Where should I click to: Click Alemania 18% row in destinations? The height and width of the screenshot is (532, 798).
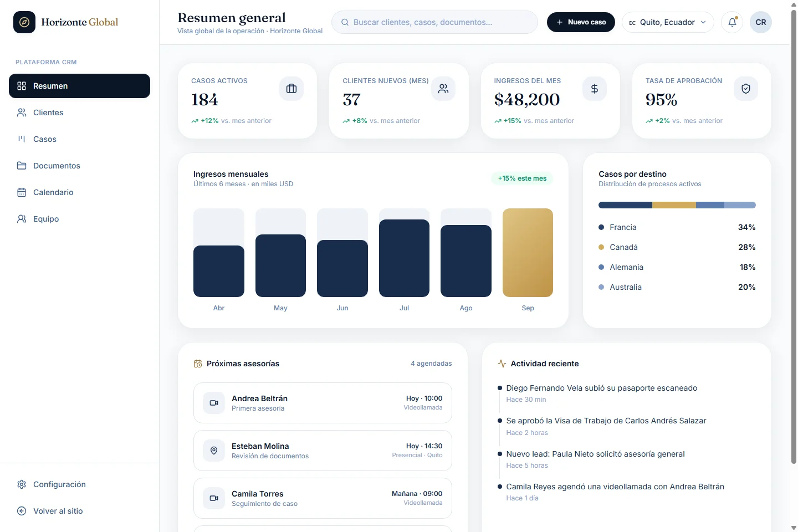tap(677, 267)
